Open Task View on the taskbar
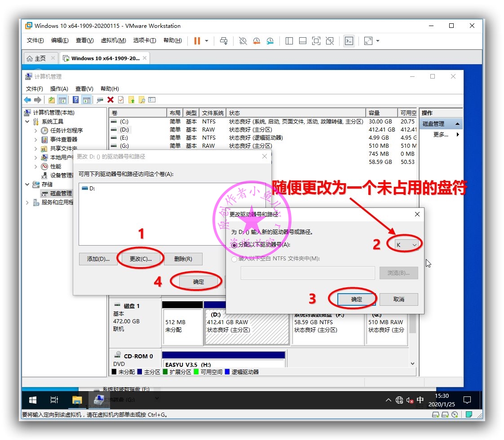This screenshot has width=504, height=440. coord(54,400)
